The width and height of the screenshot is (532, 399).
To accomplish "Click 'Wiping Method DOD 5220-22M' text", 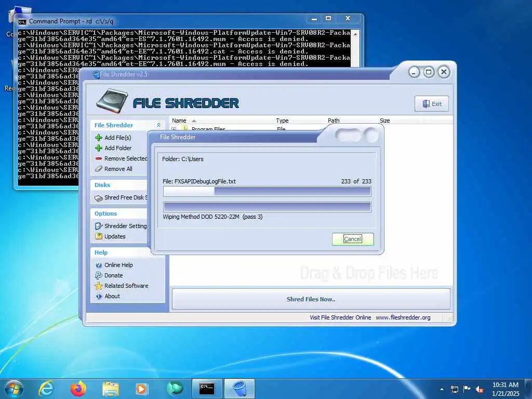I will coord(201,217).
